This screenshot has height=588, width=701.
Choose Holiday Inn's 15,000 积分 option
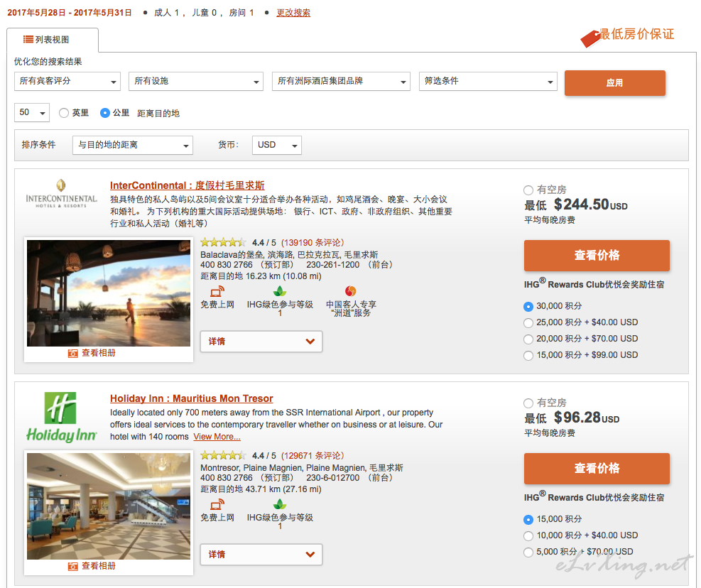(528, 519)
